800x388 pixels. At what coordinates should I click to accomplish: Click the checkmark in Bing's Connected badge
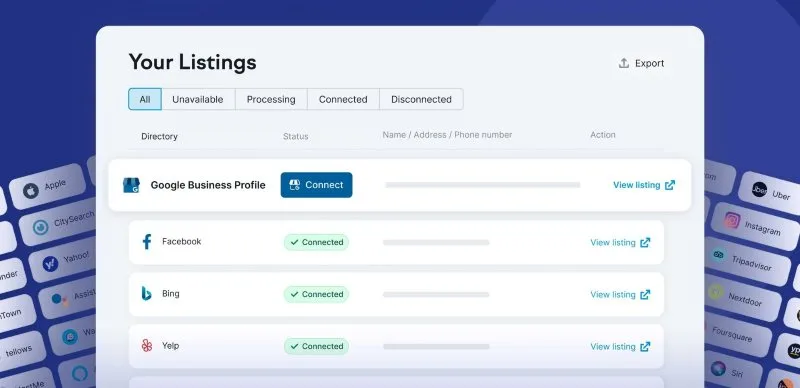294,294
